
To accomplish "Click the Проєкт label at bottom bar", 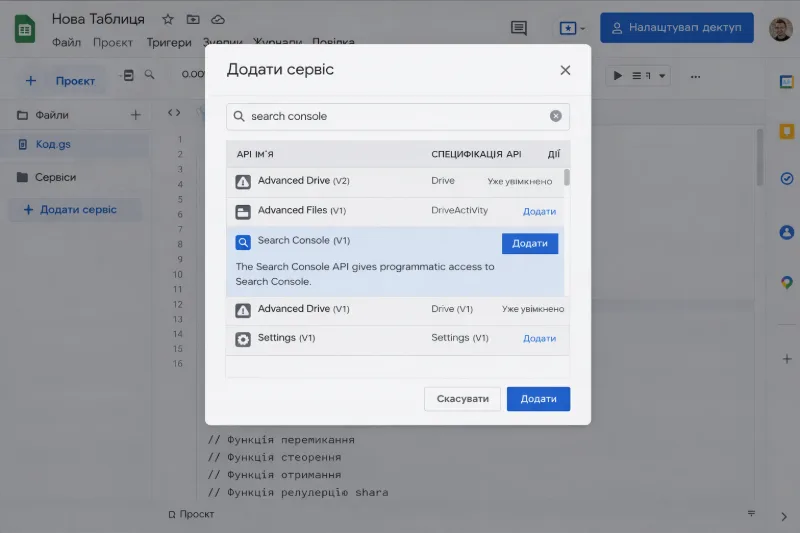I will pos(196,514).
